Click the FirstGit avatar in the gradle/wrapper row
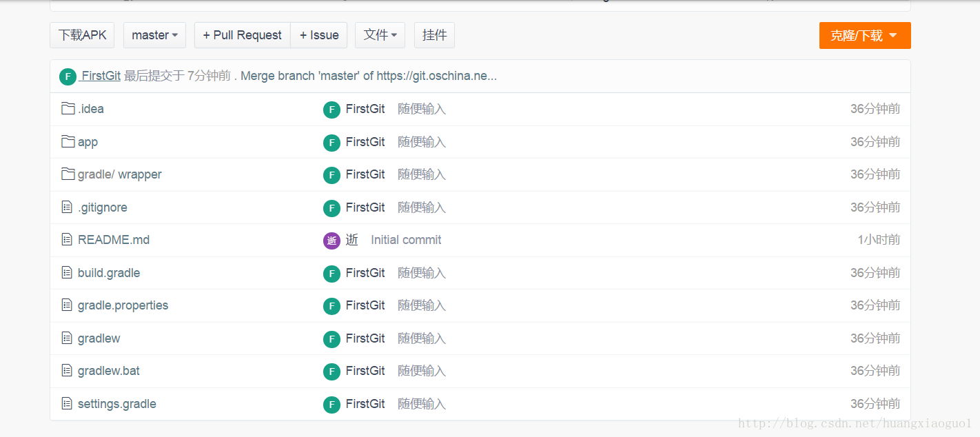 tap(331, 175)
